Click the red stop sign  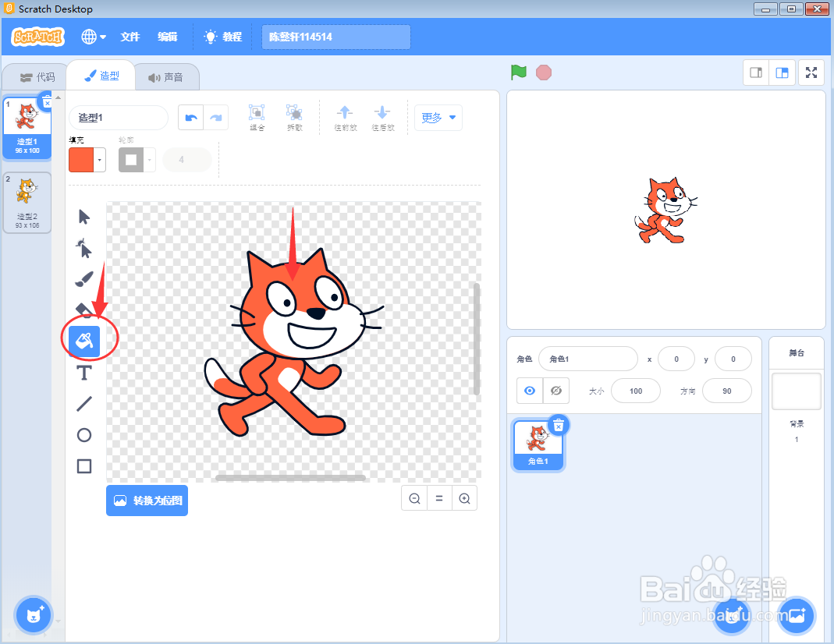click(x=544, y=73)
